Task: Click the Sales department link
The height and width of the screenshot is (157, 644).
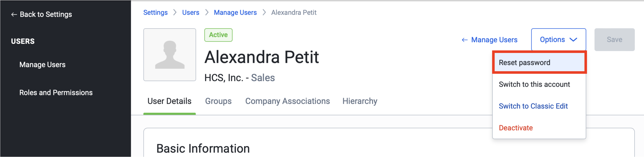Action: pos(262,78)
